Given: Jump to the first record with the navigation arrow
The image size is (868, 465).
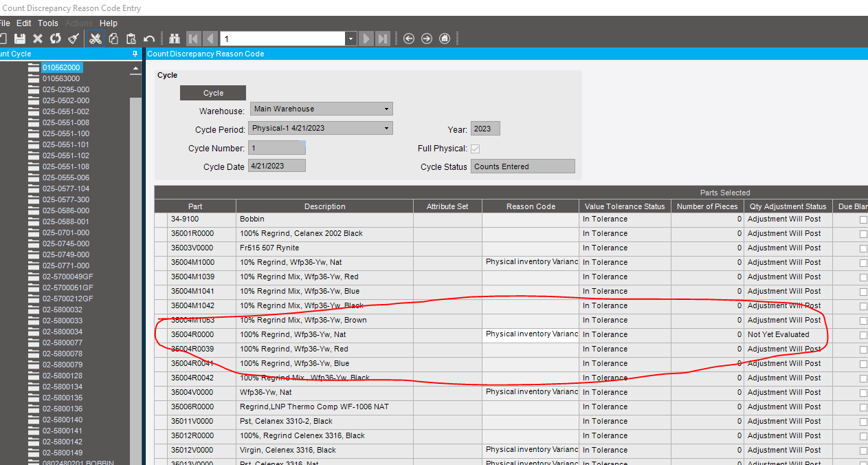Looking at the screenshot, I should pos(193,39).
